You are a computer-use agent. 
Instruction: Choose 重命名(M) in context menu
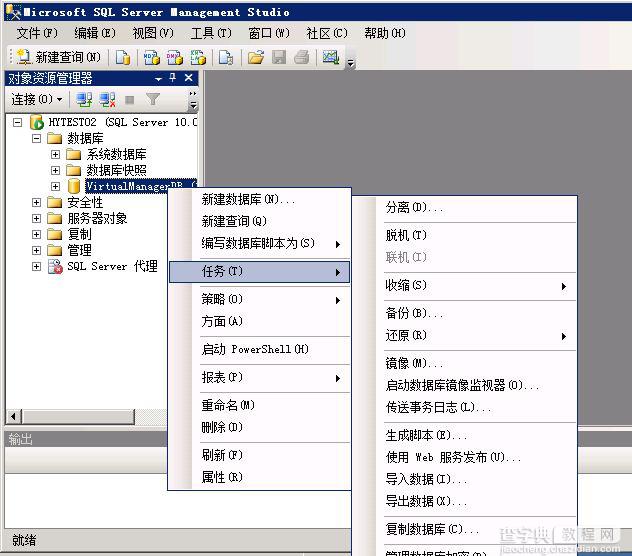pyautogui.click(x=259, y=405)
